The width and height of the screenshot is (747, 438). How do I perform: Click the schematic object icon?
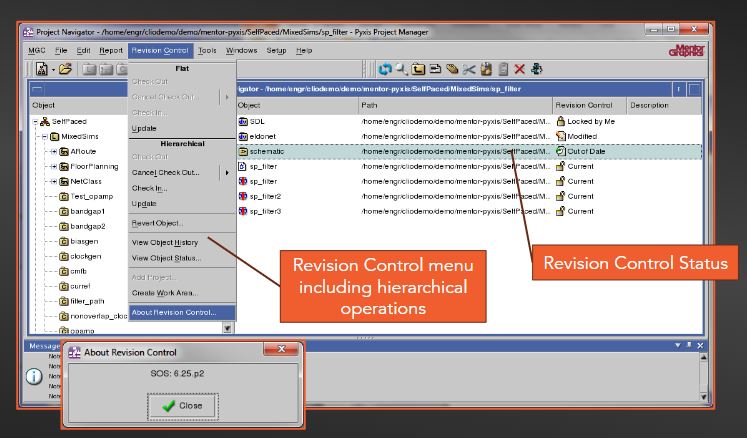pos(243,152)
